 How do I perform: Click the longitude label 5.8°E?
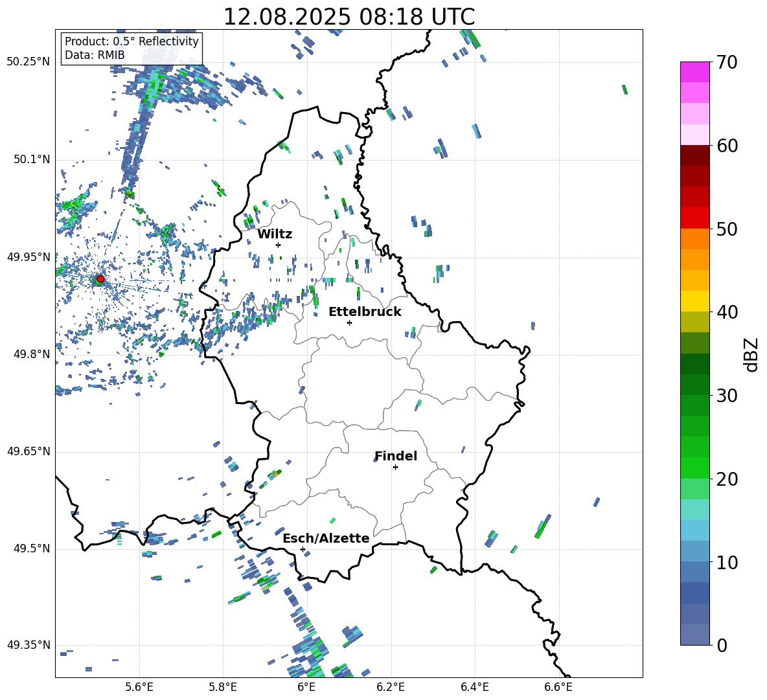pos(223,687)
